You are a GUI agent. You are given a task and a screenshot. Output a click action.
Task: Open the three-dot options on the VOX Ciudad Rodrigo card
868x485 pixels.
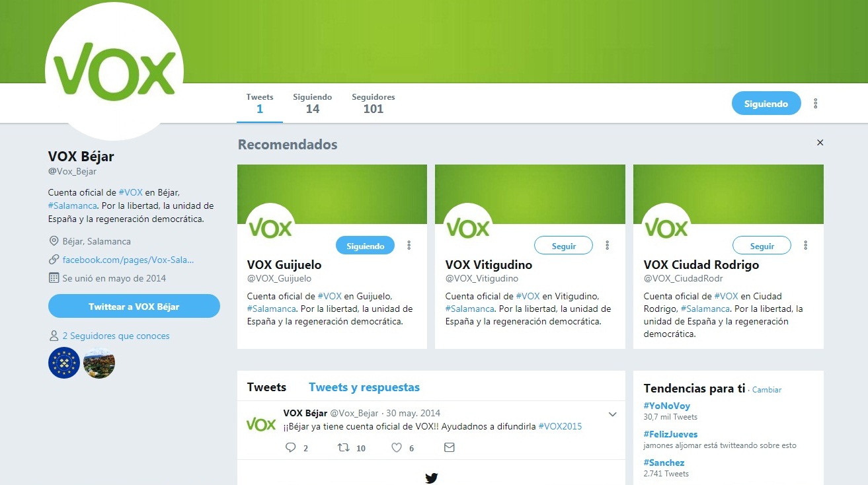coord(806,245)
